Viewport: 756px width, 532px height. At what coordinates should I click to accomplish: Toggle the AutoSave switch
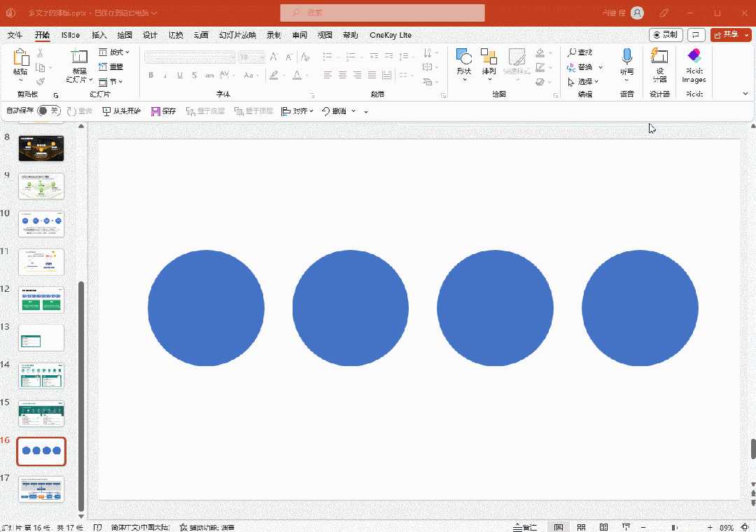click(x=48, y=111)
